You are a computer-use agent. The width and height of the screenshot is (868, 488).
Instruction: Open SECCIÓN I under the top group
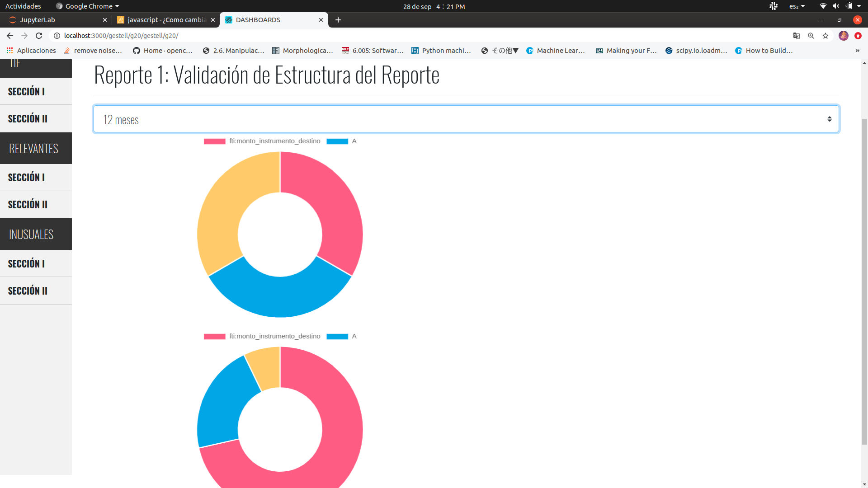(x=36, y=91)
